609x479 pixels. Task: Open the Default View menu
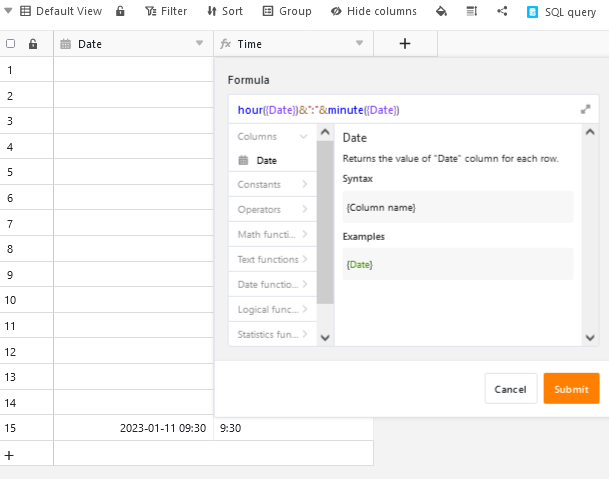tap(60, 11)
